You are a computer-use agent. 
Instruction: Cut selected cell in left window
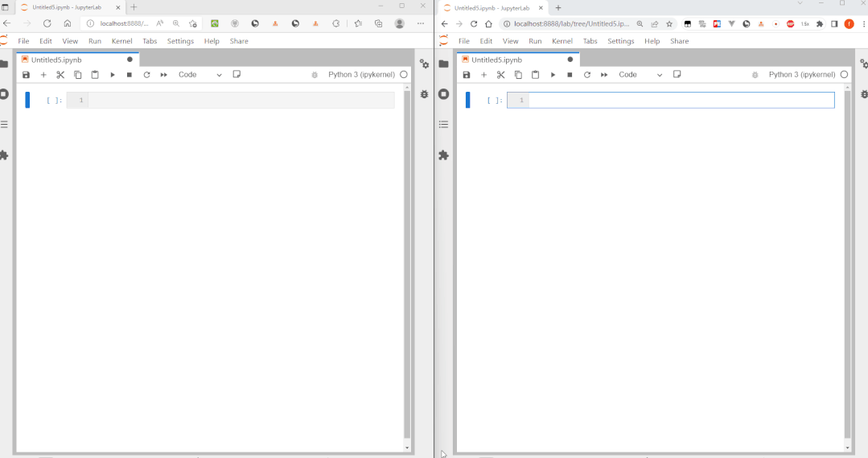point(60,75)
